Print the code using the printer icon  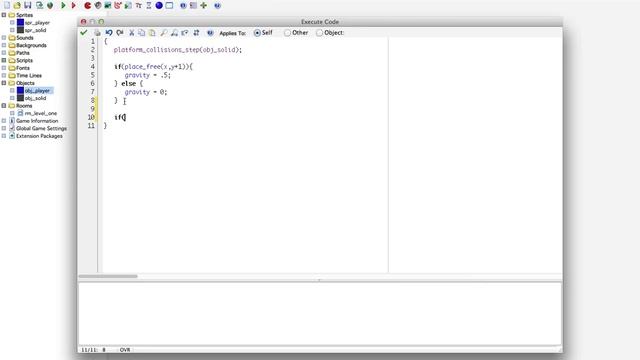click(x=97, y=33)
